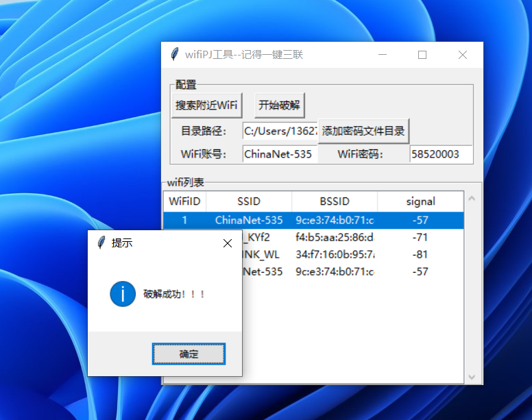532x420 pixels.
Task: Click the BSSID column header
Action: pyautogui.click(x=335, y=201)
